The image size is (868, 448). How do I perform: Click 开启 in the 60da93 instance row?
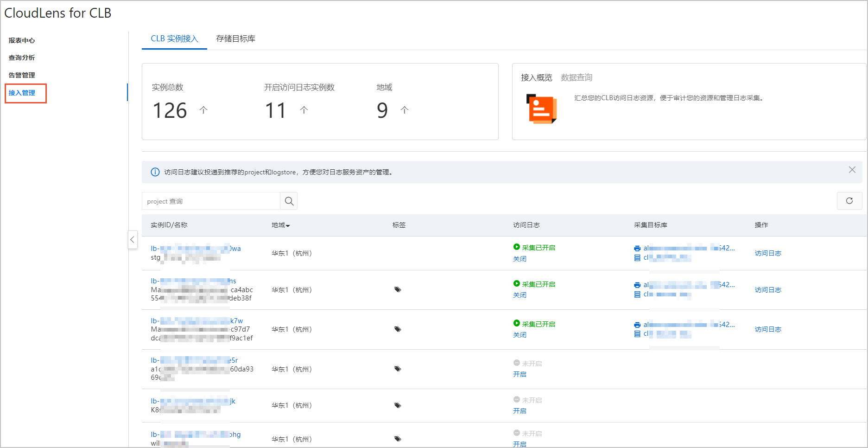coord(520,374)
